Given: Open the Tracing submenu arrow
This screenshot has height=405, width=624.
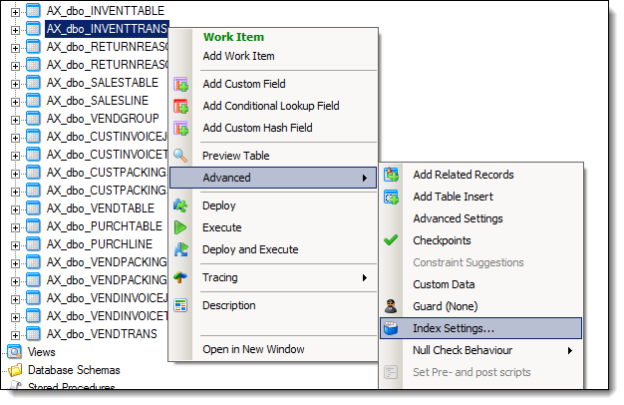Looking at the screenshot, I should [x=365, y=278].
